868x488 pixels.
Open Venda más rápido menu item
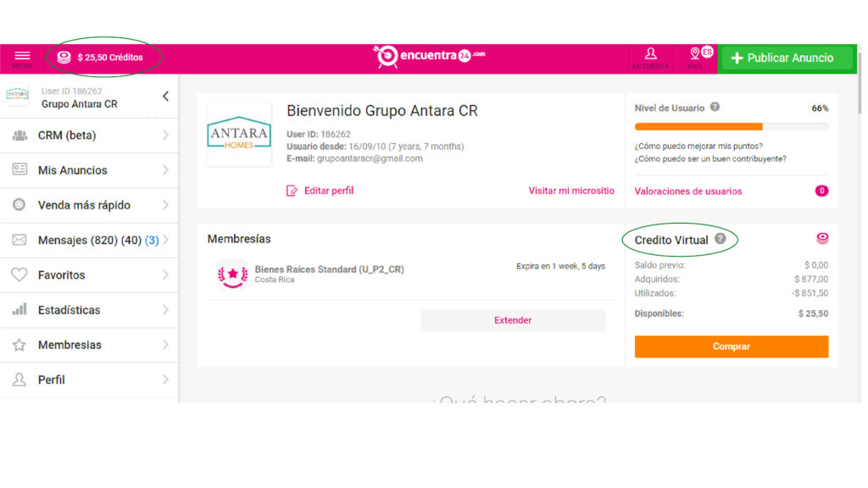pos(89,205)
